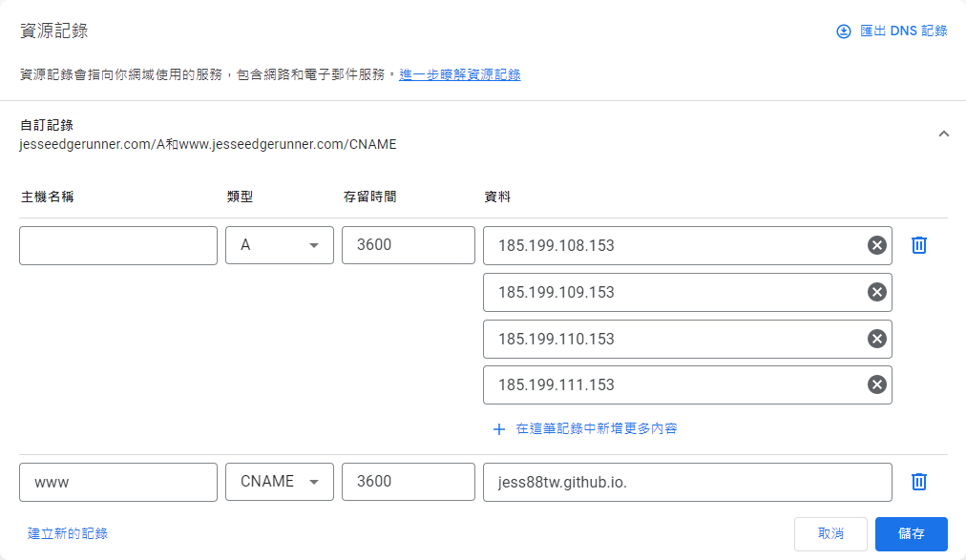Remove the 185.199.109.153 data entry
Viewport: 966px width, 560px height.
pos(877,292)
